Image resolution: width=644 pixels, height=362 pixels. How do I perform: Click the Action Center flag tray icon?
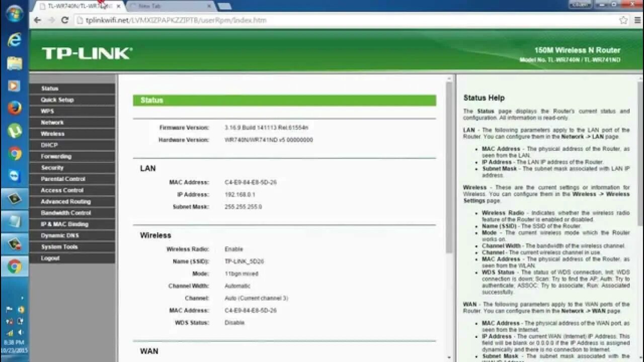tap(9, 310)
